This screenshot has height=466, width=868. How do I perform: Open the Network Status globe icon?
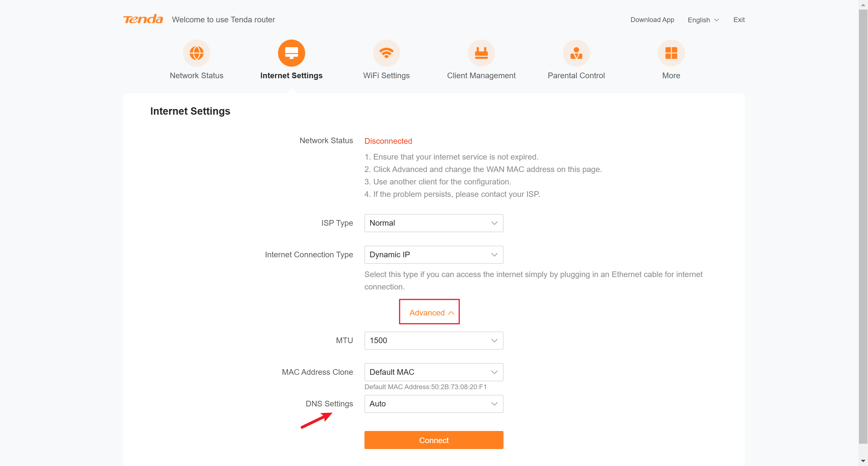(x=196, y=53)
